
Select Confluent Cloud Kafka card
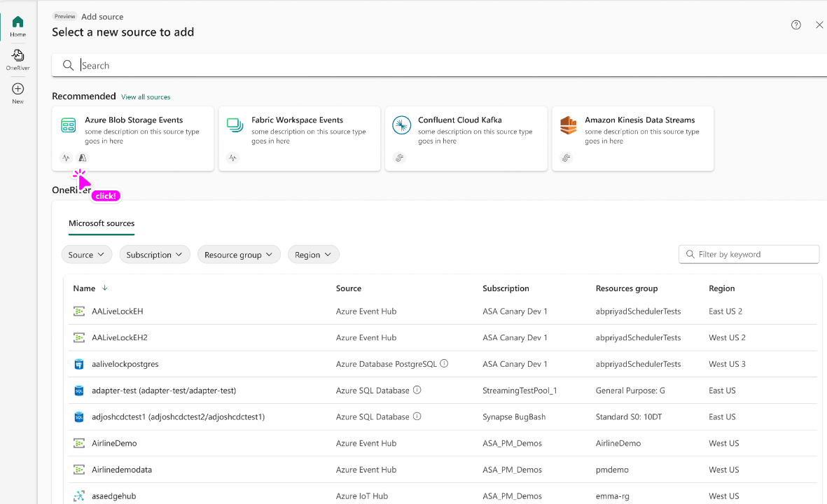pyautogui.click(x=466, y=139)
